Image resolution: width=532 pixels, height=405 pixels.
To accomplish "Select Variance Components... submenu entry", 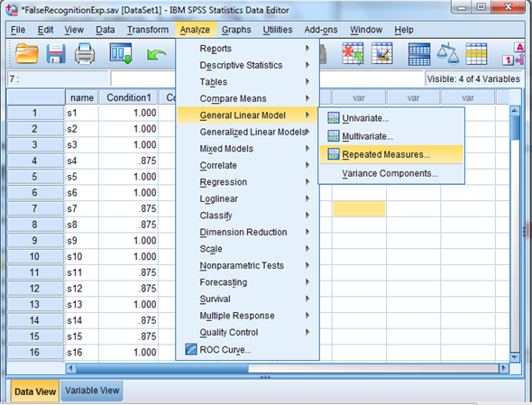I will [x=391, y=173].
